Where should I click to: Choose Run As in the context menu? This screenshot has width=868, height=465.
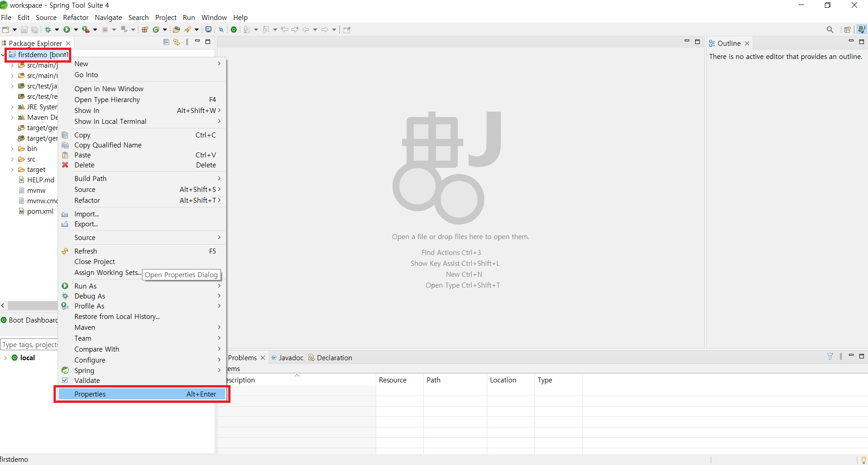[143, 286]
